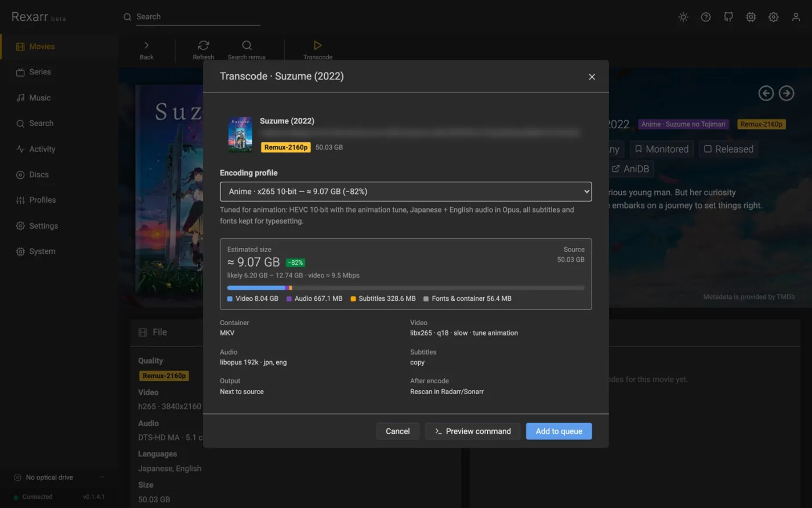Open Activity in the sidebar
This screenshot has height=508, width=812.
tap(59, 149)
